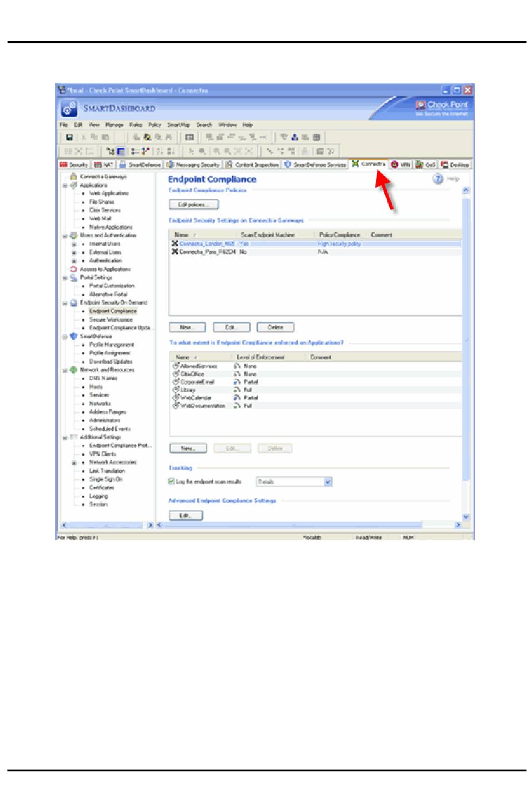The image size is (528, 812).
Task: Click the Library enforcement level icon
Action: tap(237, 390)
